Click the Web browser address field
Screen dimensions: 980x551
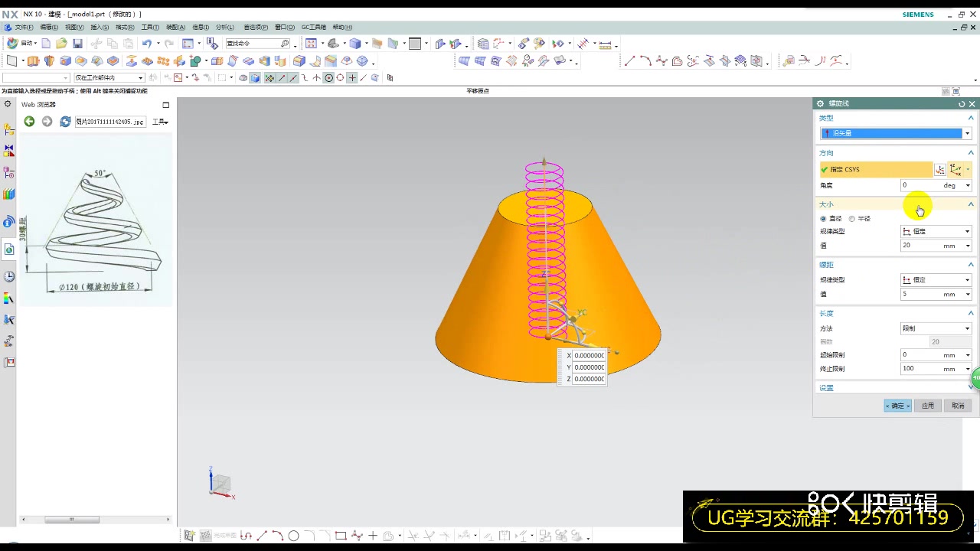(x=110, y=122)
